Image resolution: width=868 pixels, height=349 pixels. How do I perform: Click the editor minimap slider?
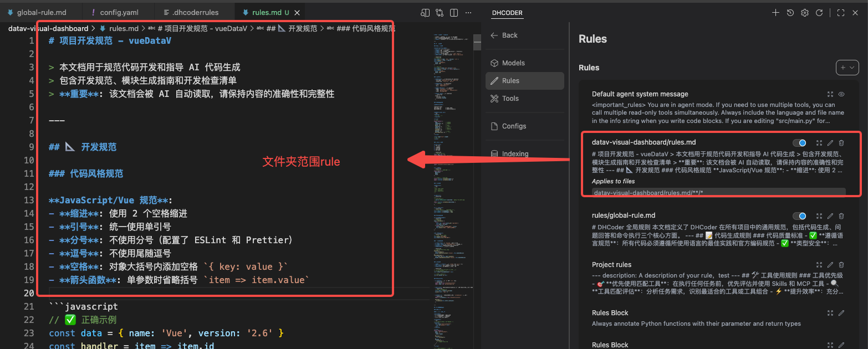(x=476, y=42)
